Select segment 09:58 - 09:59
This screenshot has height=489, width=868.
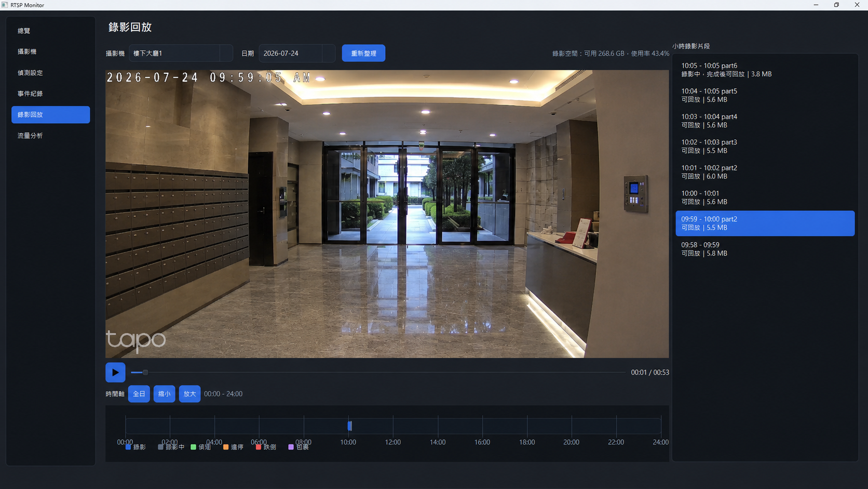[x=765, y=249]
